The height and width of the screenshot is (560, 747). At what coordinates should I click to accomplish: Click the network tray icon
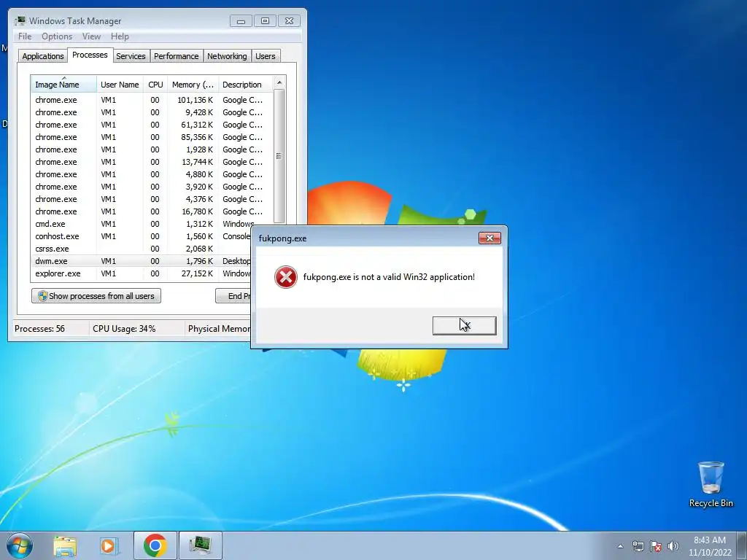[638, 546]
